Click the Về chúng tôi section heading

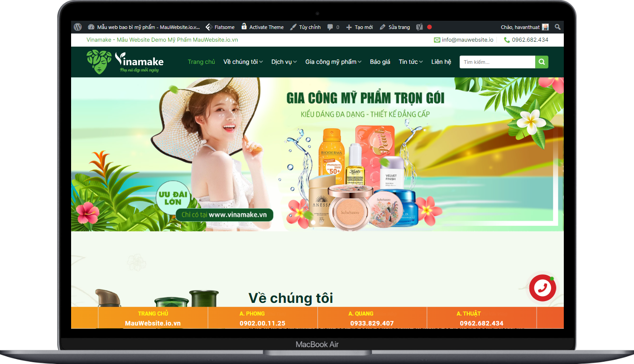[291, 298]
